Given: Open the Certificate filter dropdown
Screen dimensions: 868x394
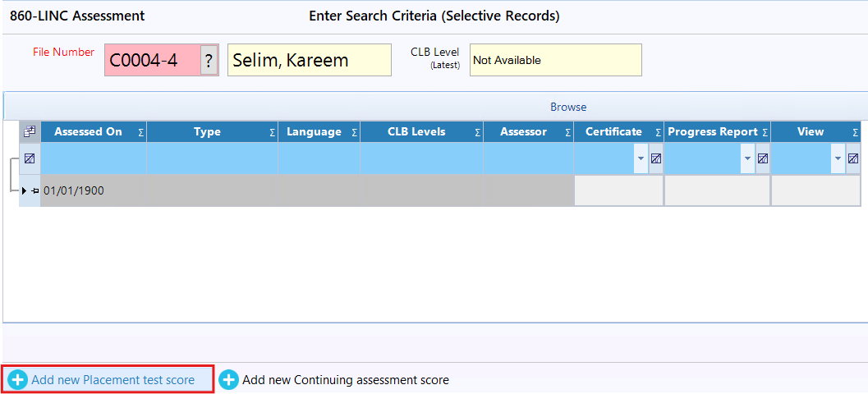Looking at the screenshot, I should [x=641, y=158].
